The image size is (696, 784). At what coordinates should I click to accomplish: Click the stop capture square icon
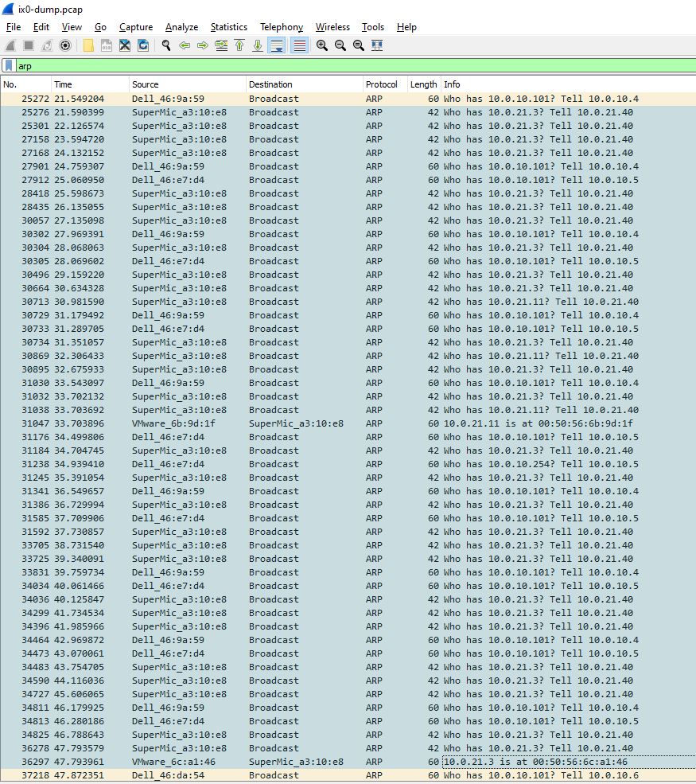(29, 46)
